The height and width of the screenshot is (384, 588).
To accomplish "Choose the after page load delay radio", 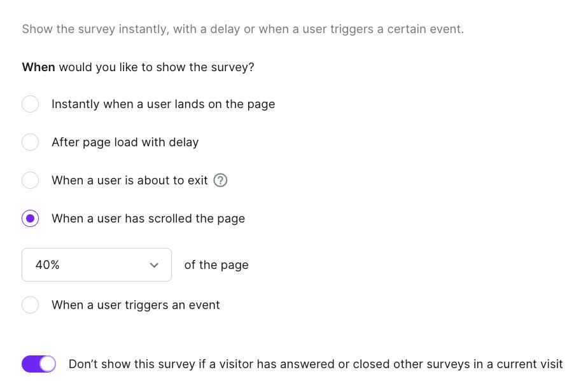I will tap(30, 142).
